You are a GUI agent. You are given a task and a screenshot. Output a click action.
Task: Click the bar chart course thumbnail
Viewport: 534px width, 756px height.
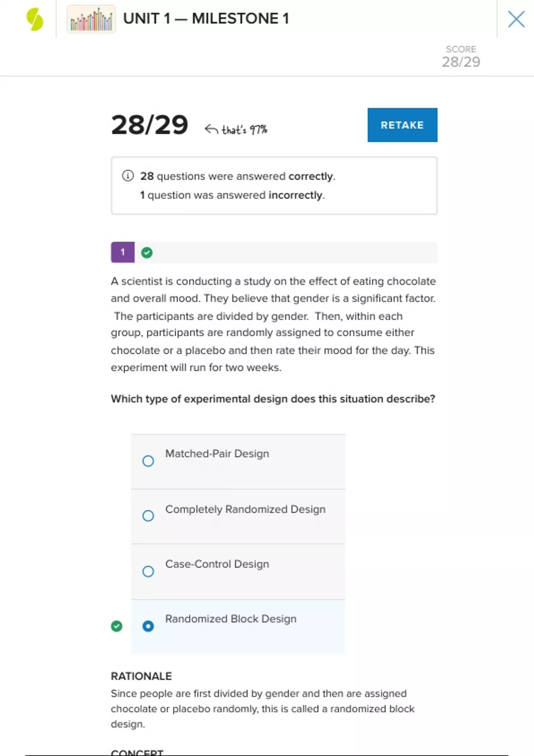91,20
